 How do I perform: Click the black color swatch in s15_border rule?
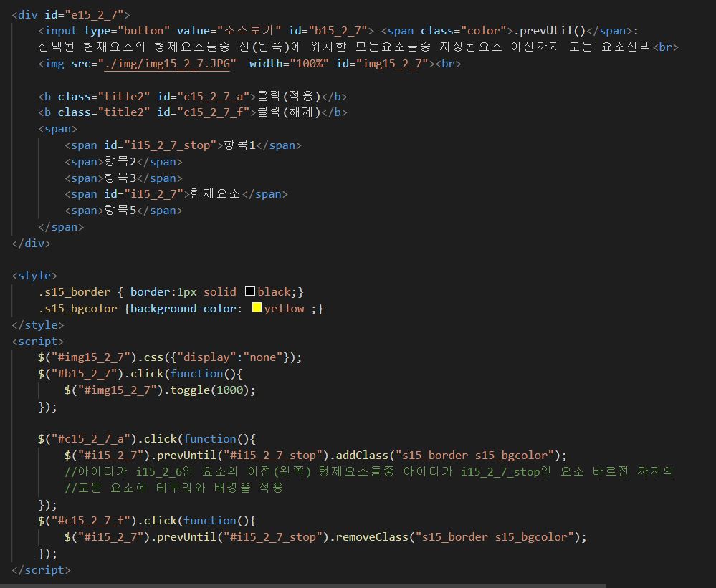pyautogui.click(x=250, y=291)
